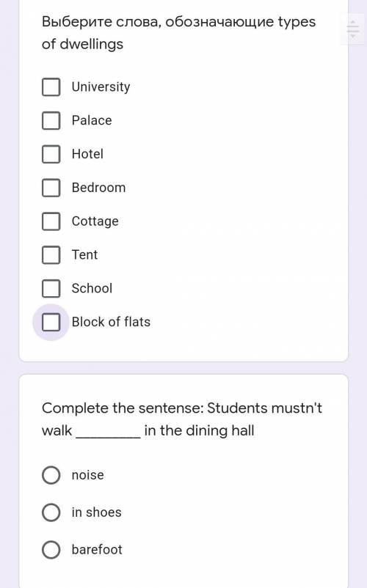Check the School checkbox
The height and width of the screenshot is (588, 367).
51,288
